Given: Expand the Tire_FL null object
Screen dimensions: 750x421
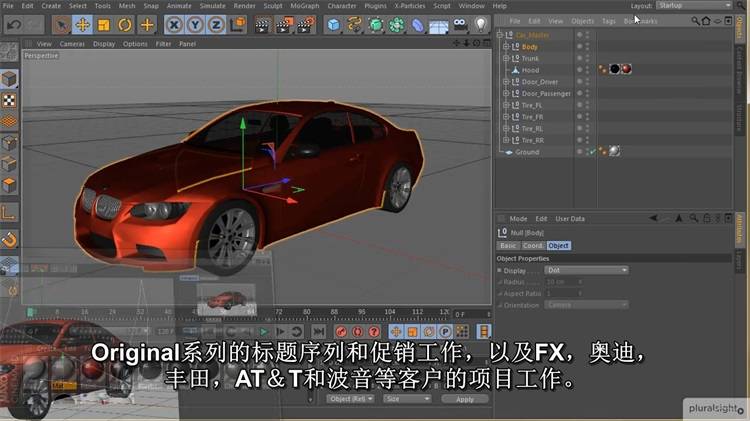Looking at the screenshot, I should click(506, 105).
